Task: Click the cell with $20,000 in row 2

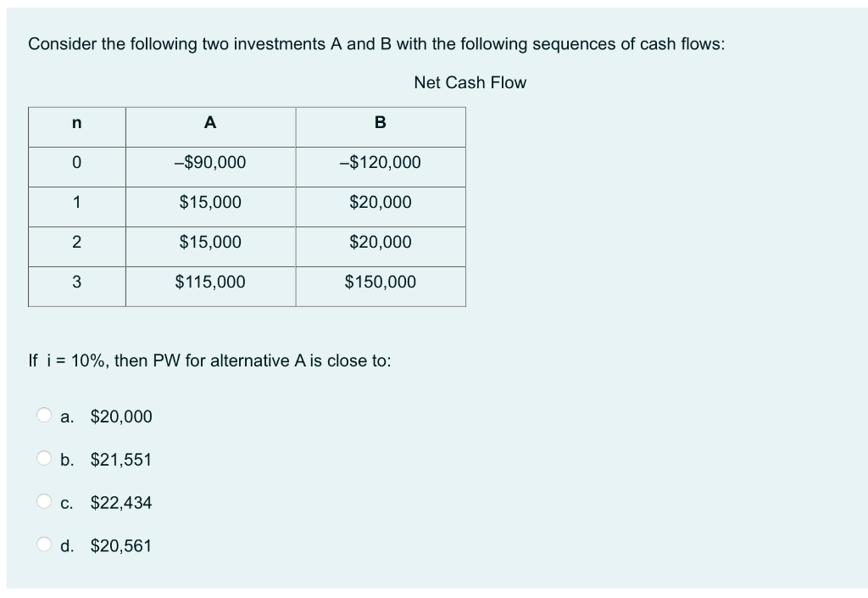Action: coord(380,242)
